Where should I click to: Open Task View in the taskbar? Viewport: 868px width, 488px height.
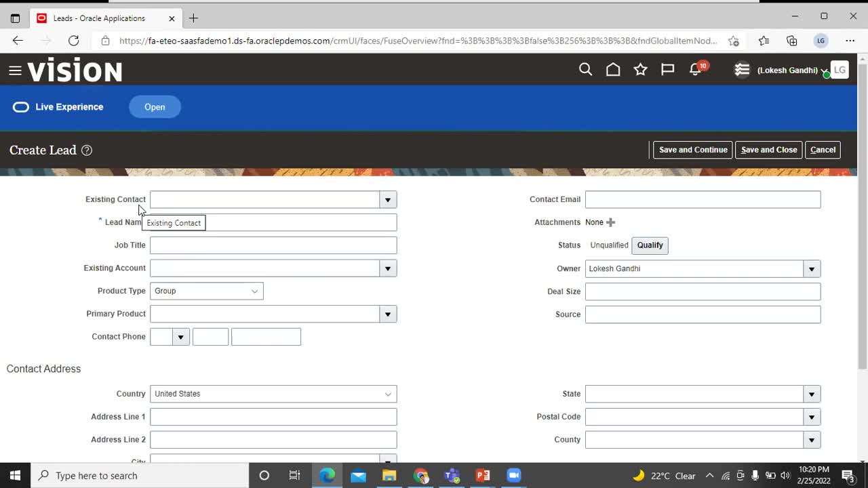[x=294, y=475]
